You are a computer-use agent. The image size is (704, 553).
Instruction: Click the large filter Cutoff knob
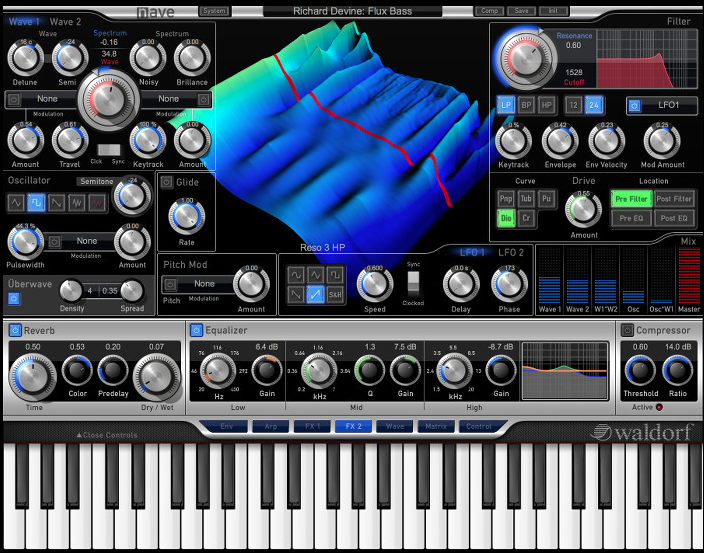(x=526, y=58)
